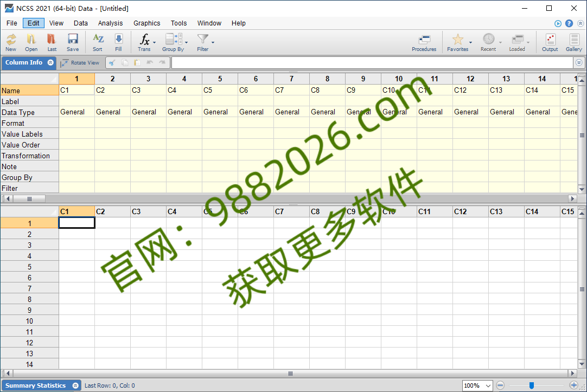Open the Trans dropdown arrow

coord(154,42)
